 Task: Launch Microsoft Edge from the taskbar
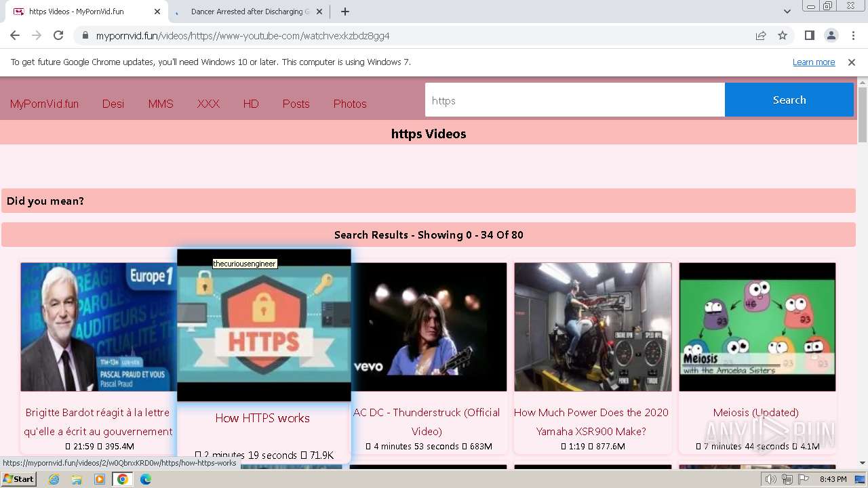tap(146, 479)
